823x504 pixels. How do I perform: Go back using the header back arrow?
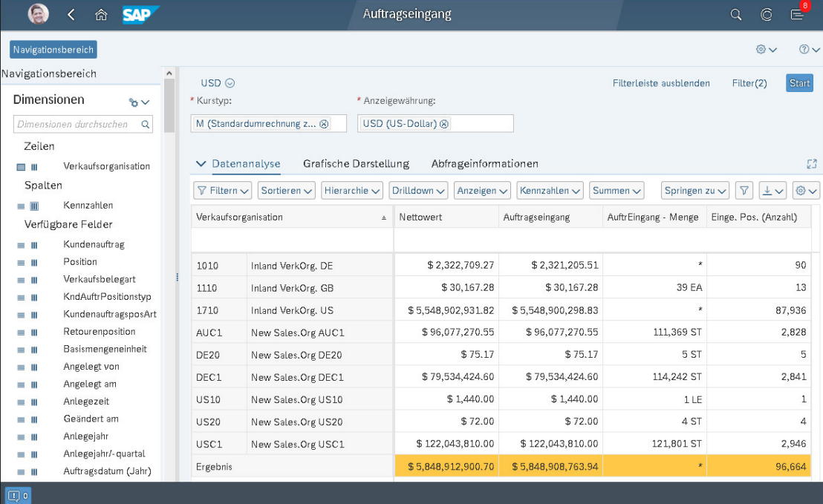tap(71, 13)
